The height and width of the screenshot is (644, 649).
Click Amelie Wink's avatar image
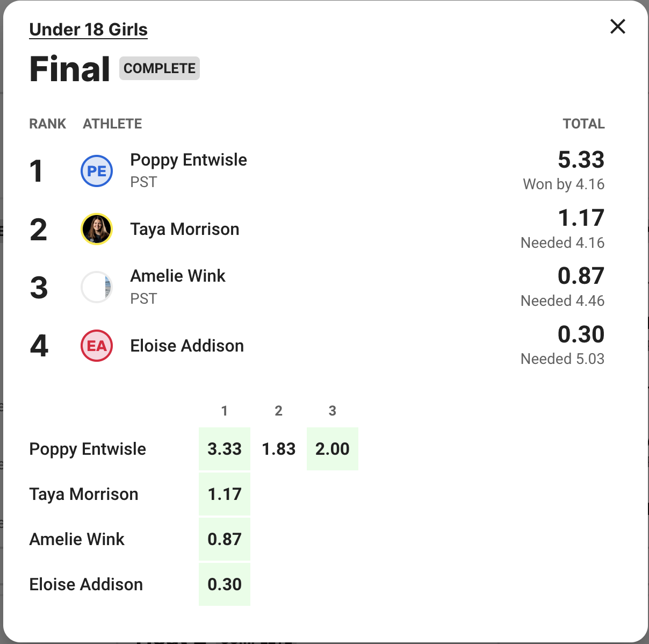[97, 287]
